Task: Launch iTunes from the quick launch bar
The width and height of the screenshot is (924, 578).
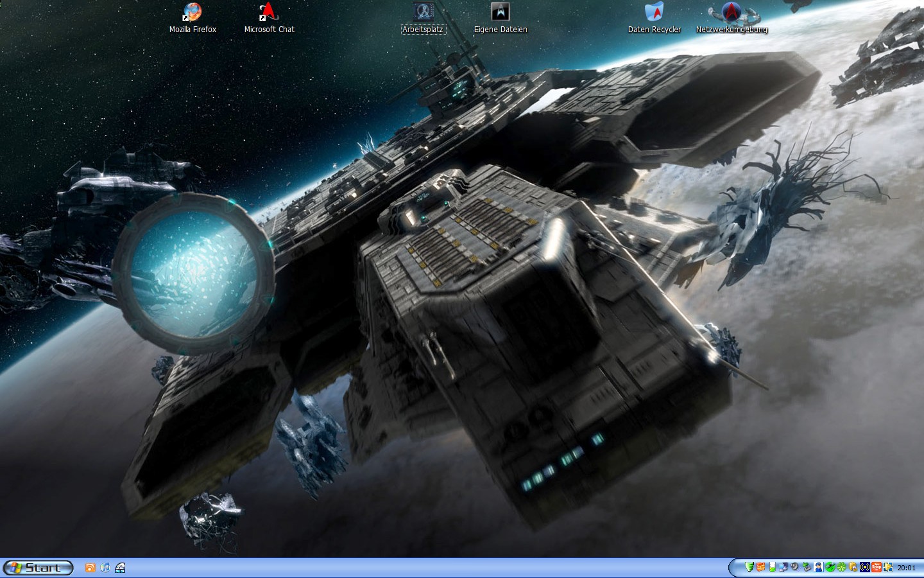Action: pos(105,568)
